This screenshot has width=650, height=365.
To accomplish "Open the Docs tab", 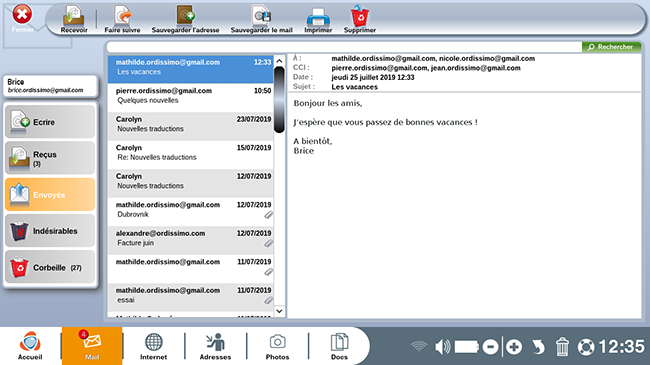I will click(339, 346).
